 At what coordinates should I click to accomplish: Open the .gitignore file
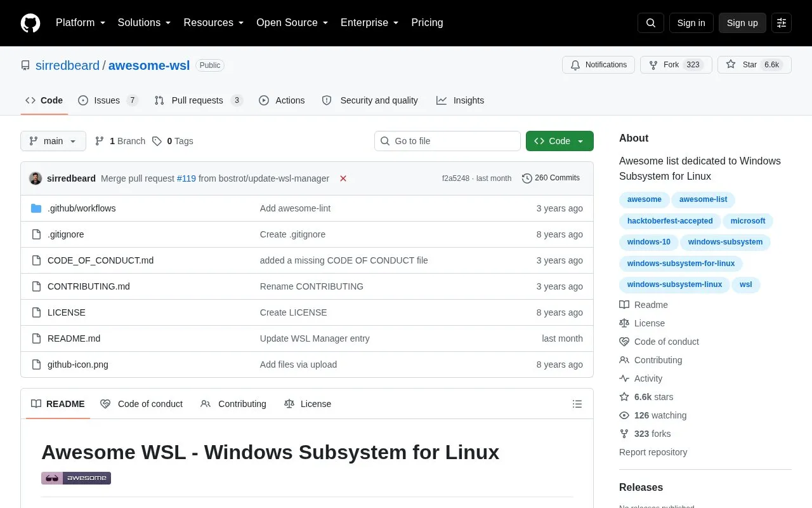pyautogui.click(x=66, y=234)
